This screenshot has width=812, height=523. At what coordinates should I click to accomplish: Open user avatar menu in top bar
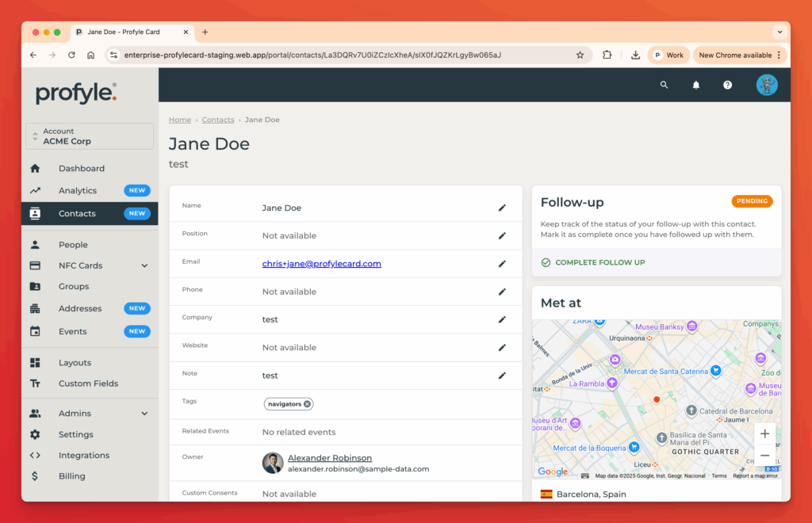[x=767, y=85]
